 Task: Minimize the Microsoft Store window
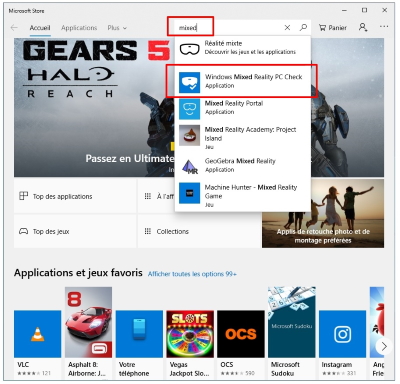coord(345,10)
